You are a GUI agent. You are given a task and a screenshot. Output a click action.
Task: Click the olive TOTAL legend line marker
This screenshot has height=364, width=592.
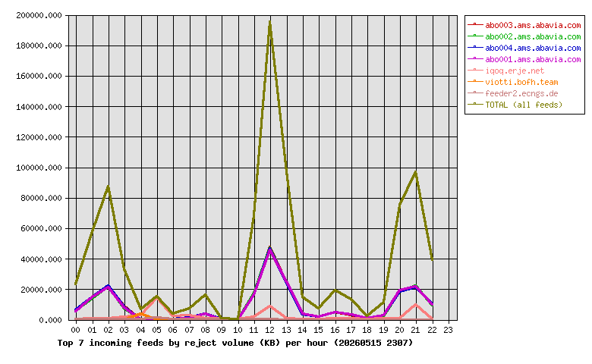[x=475, y=104]
